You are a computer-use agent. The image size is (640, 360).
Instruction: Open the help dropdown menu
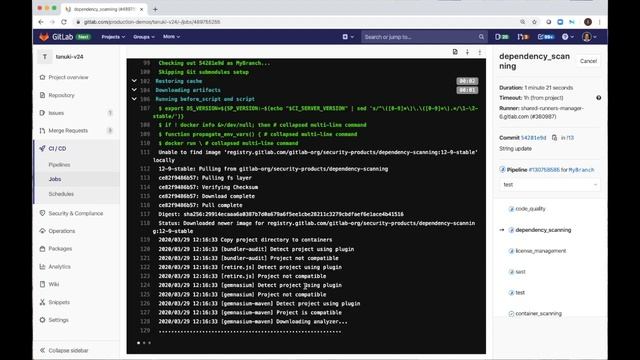pos(568,37)
